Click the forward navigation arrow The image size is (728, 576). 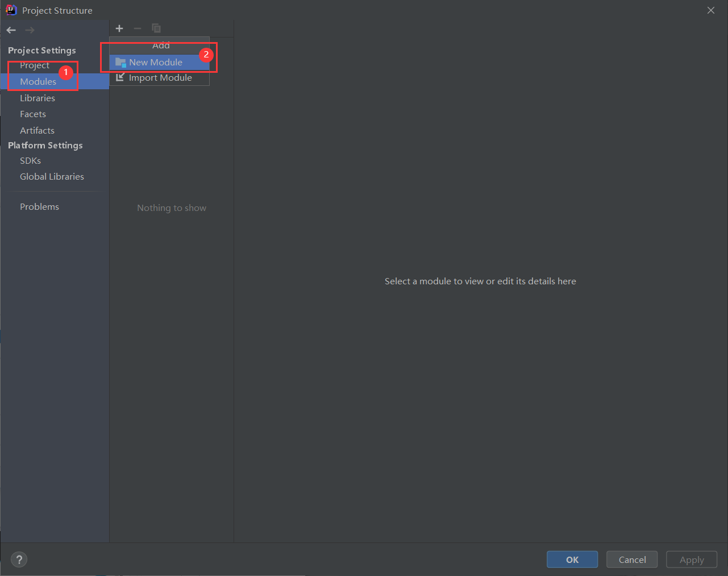click(30, 30)
